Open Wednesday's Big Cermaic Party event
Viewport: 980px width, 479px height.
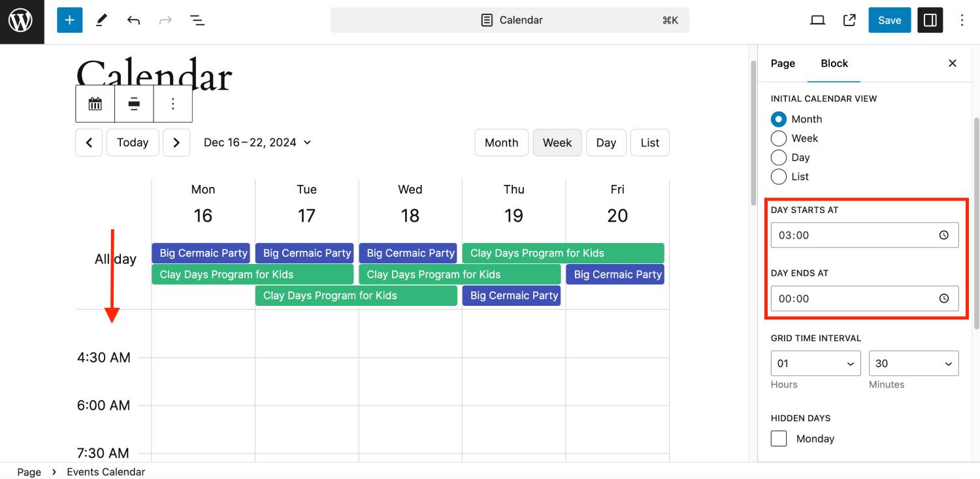tap(408, 253)
